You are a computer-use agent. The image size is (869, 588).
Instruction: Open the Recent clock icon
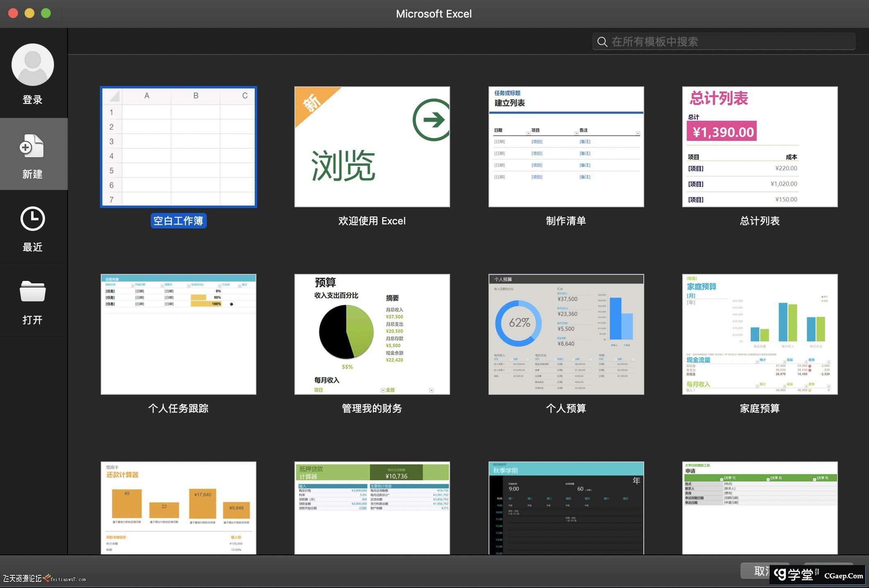pyautogui.click(x=32, y=219)
